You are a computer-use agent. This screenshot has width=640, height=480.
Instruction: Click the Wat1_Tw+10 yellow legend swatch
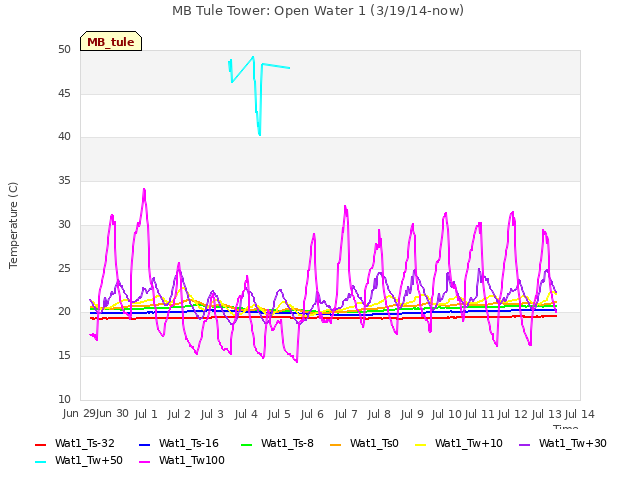click(x=420, y=444)
